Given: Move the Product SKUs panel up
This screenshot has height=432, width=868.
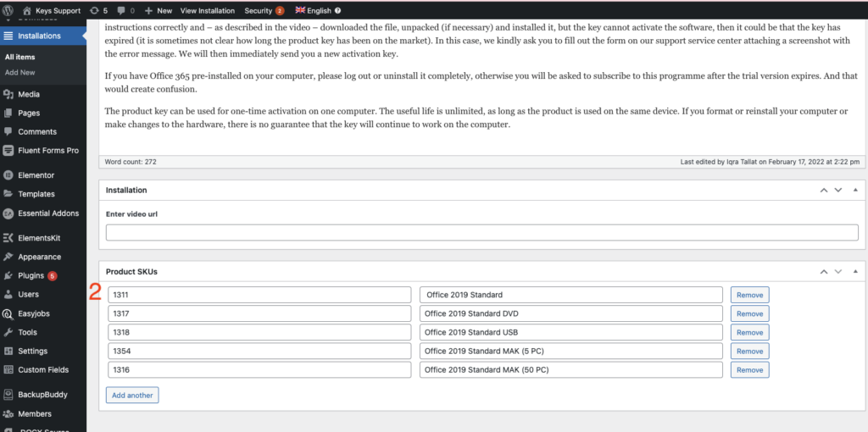Looking at the screenshot, I should point(822,272).
